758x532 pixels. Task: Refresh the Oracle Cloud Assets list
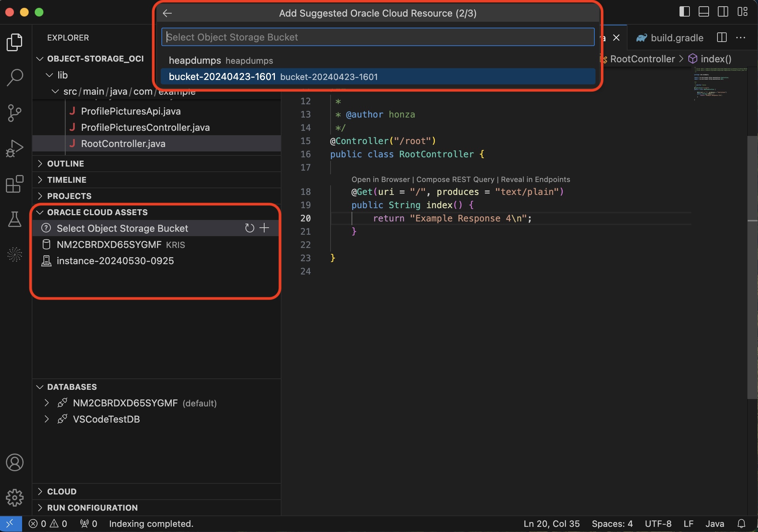pyautogui.click(x=249, y=228)
